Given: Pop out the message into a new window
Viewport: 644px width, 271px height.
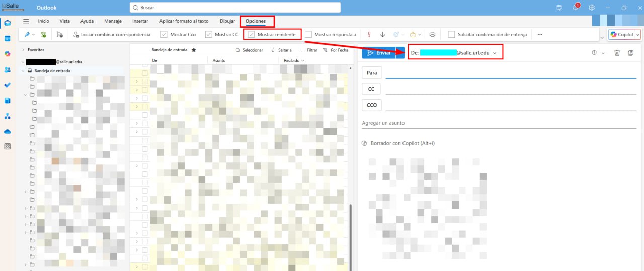Looking at the screenshot, I should 631,53.
